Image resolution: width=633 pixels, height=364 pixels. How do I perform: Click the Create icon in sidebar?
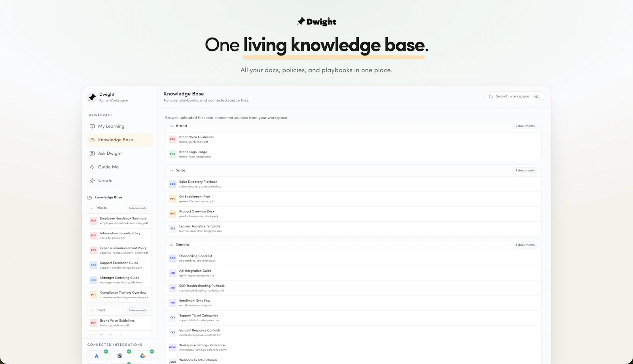92,180
